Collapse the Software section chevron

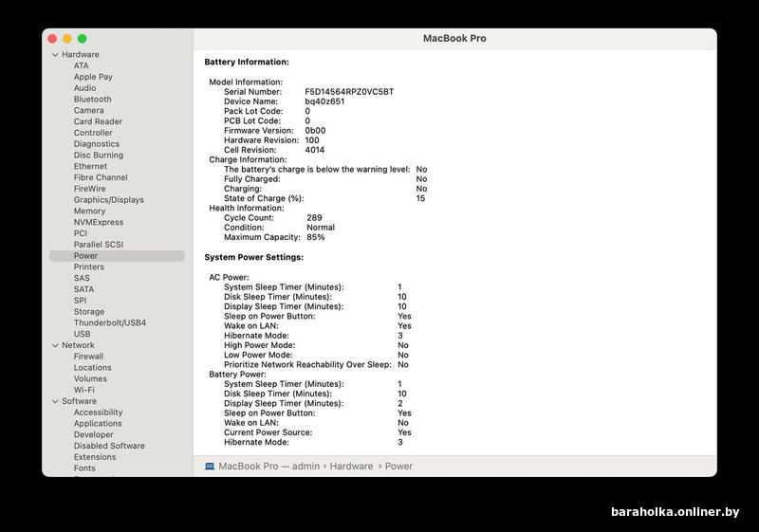[55, 401]
